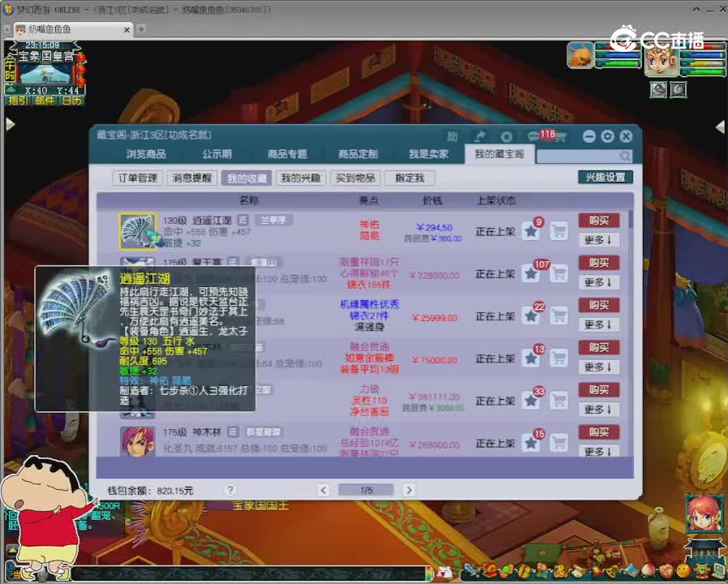
Task: Switch to the 浏览商品 tab
Action: click(146, 154)
